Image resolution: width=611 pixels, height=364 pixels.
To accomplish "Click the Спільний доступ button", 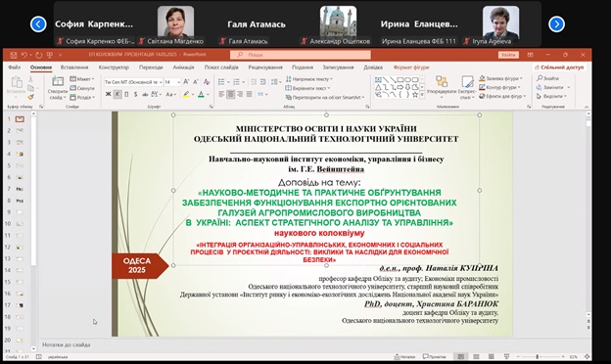I will pos(559,68).
